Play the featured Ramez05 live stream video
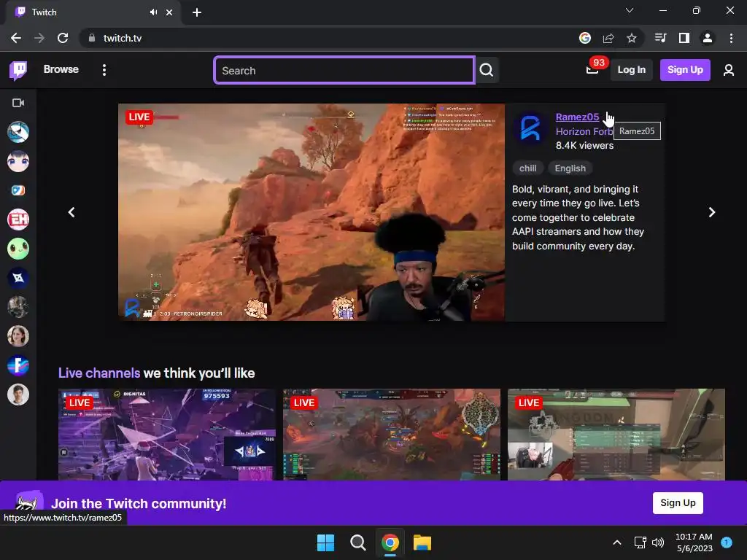The width and height of the screenshot is (747, 560). click(x=311, y=212)
